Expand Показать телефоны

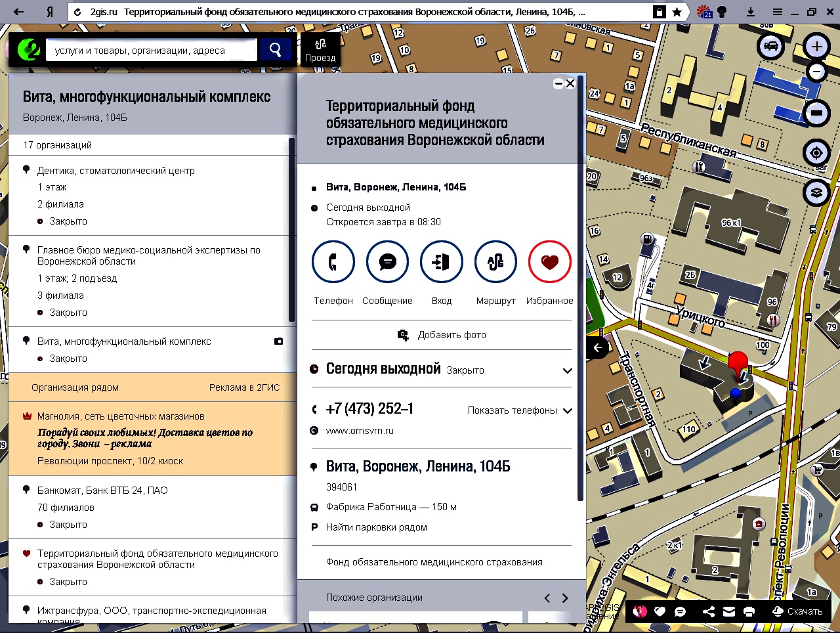520,410
